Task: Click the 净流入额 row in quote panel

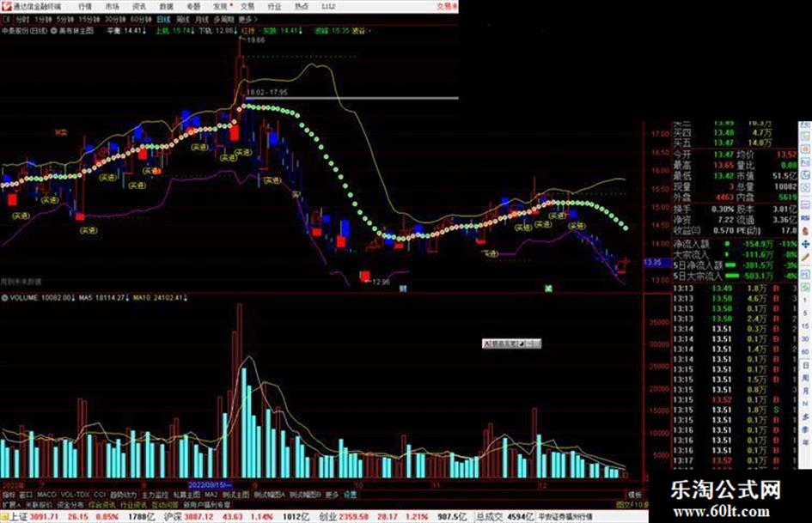Action: (x=735, y=243)
